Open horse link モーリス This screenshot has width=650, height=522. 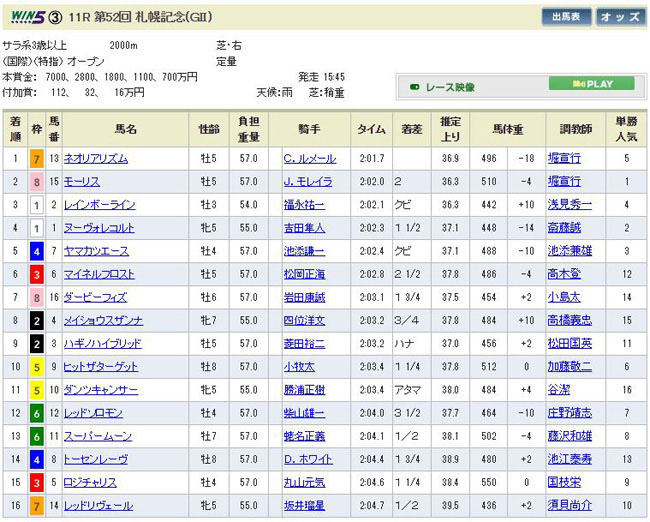click(80, 182)
